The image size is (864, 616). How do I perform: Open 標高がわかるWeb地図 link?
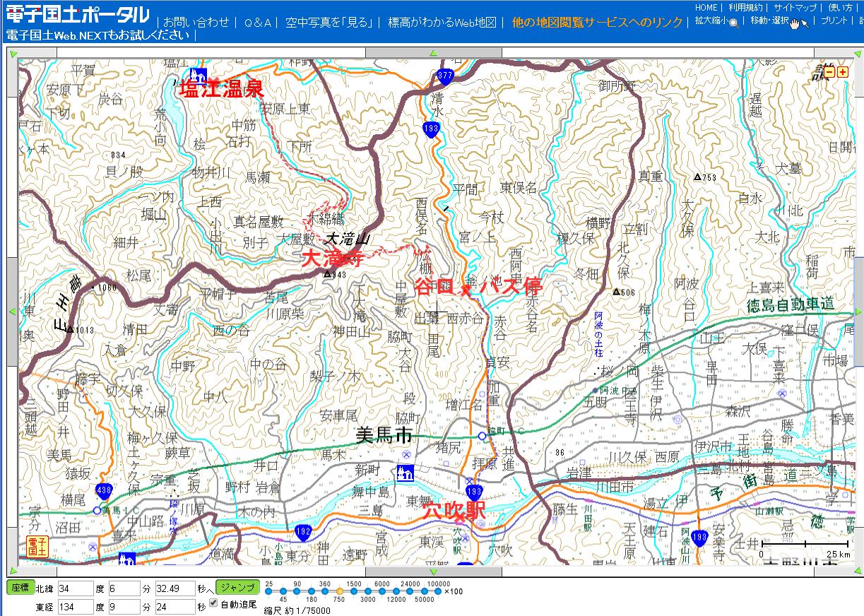[442, 23]
